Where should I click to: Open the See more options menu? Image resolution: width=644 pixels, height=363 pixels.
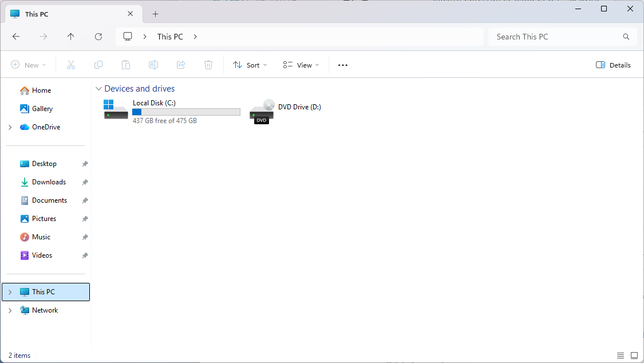[343, 65]
